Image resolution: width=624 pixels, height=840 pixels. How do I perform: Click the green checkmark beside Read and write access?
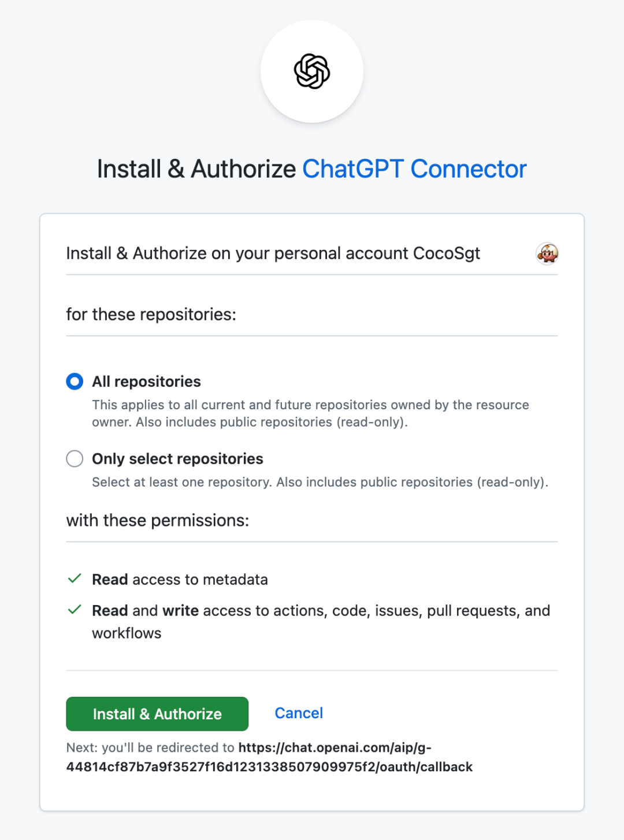click(75, 610)
